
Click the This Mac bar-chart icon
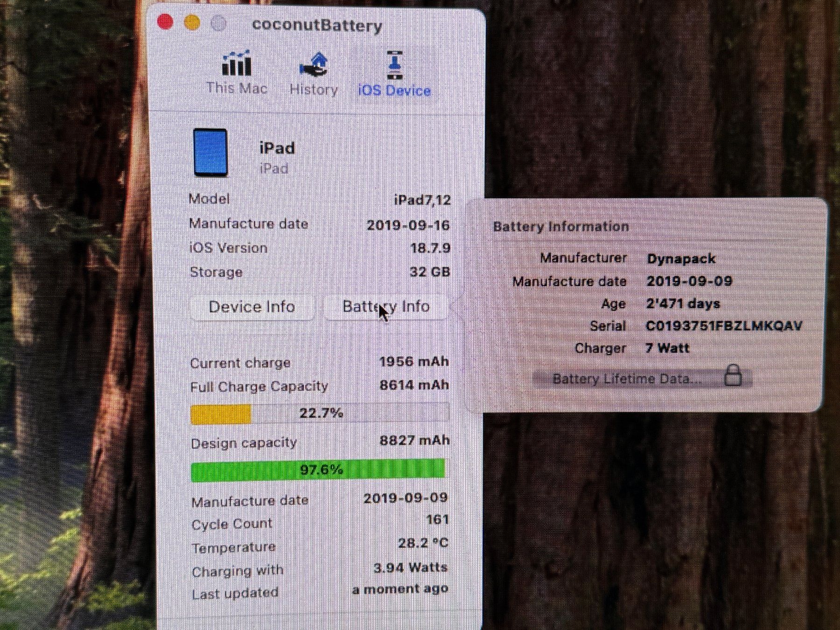coord(237,63)
